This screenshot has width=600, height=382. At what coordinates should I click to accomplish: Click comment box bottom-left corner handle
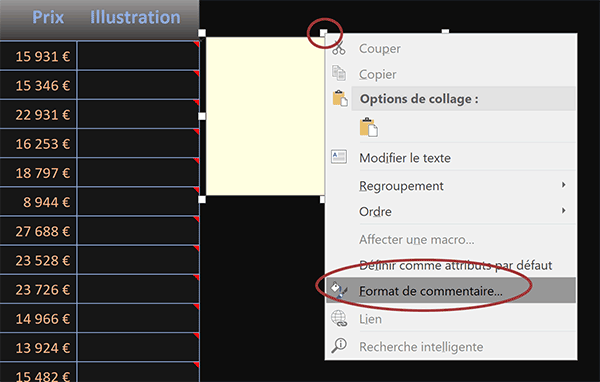coord(202,199)
